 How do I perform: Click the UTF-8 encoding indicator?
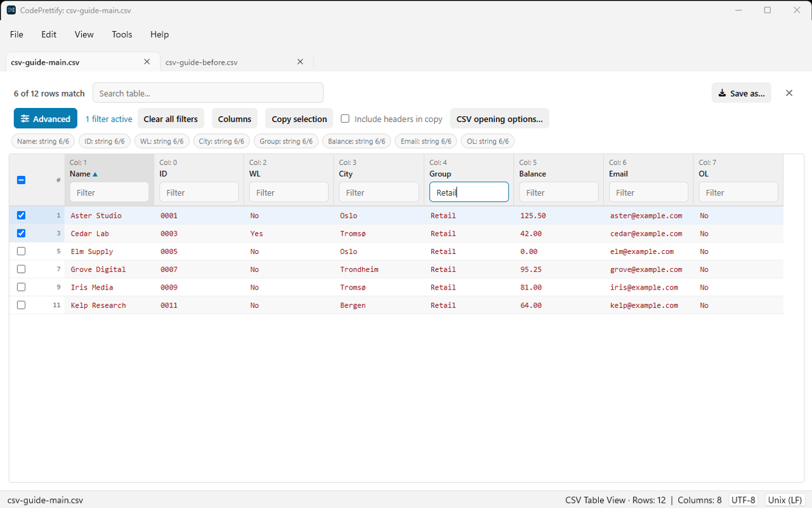tap(745, 500)
